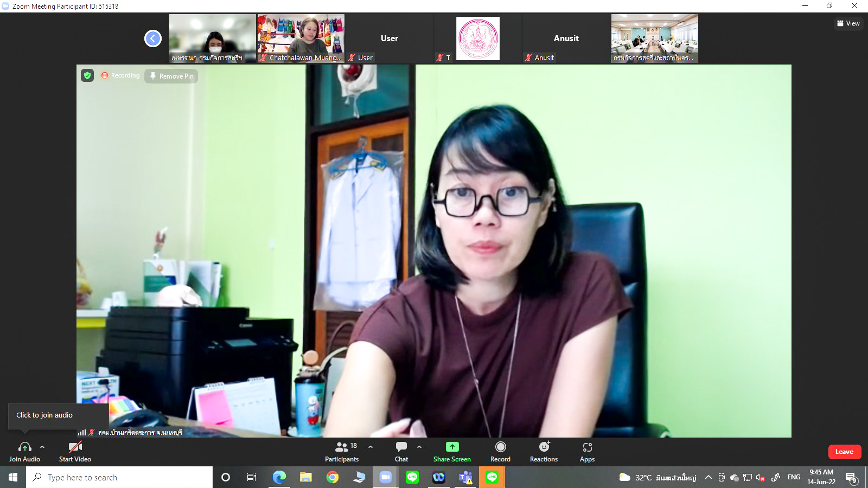Click the Join Audio headphone icon
Viewport: 868px width, 488px height.
click(x=24, y=447)
